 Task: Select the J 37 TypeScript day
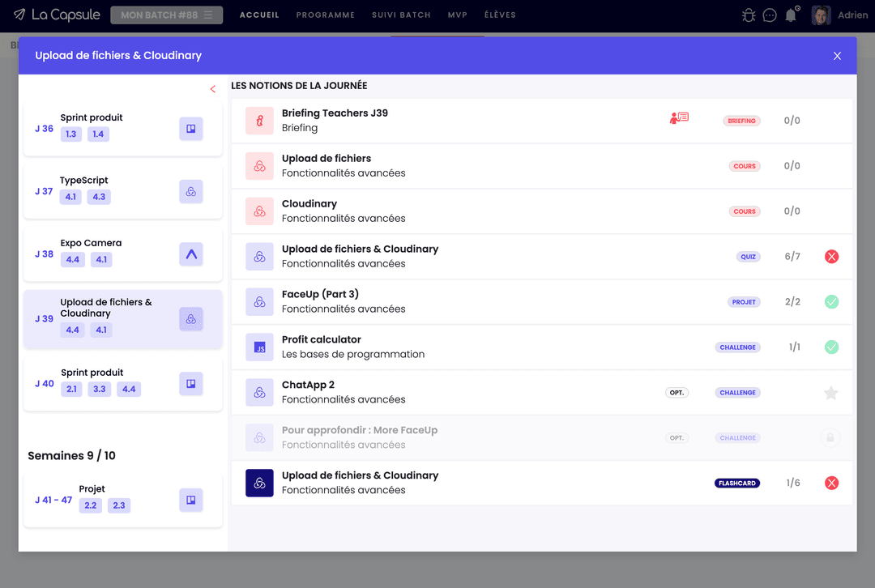click(x=123, y=191)
